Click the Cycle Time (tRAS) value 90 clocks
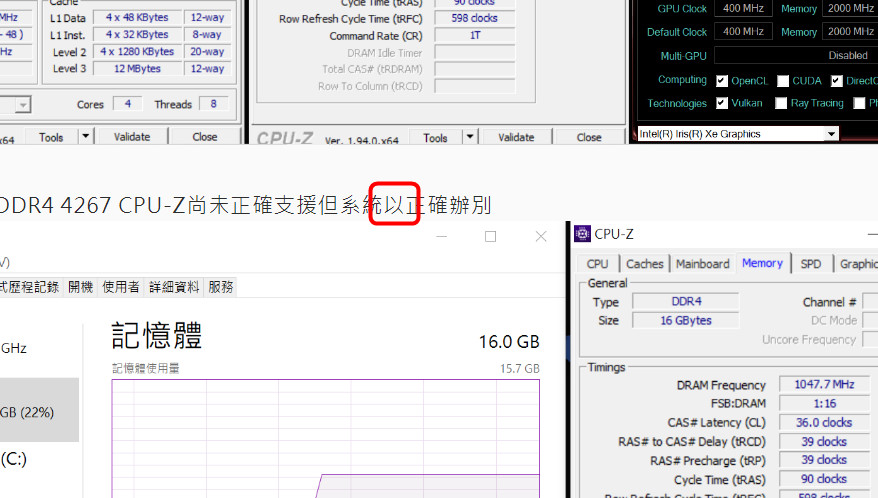This screenshot has height=498, width=878. 824,479
